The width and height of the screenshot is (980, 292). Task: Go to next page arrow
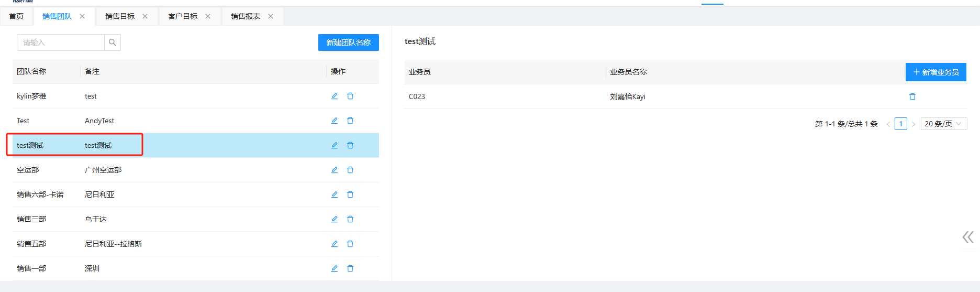914,124
